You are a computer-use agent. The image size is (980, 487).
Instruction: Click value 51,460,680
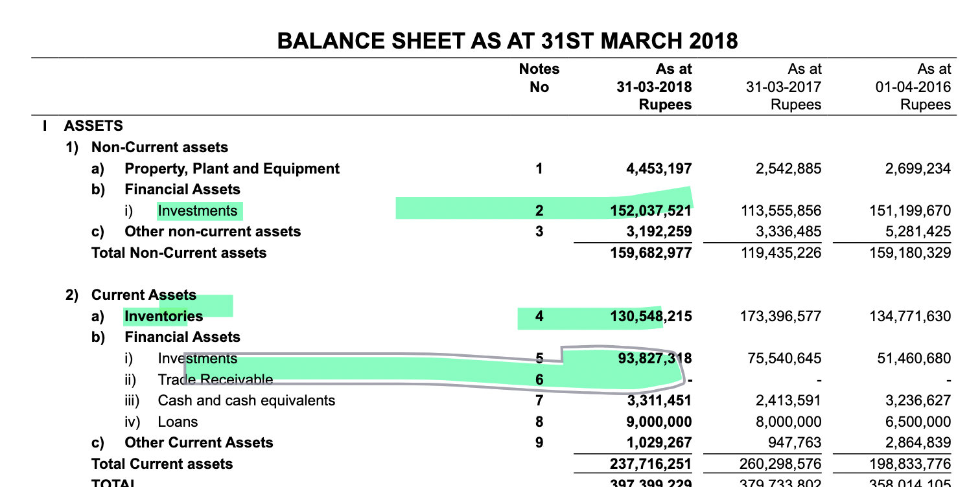pyautogui.click(x=915, y=359)
